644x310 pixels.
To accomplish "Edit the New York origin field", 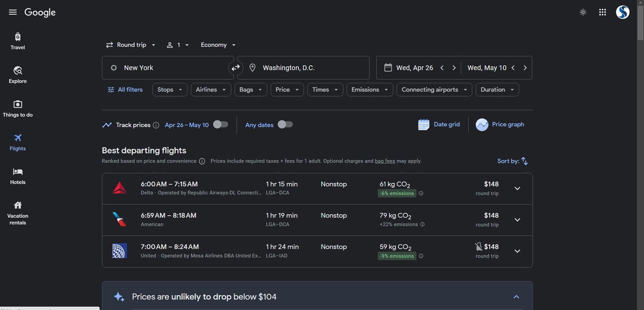I will [x=168, y=68].
